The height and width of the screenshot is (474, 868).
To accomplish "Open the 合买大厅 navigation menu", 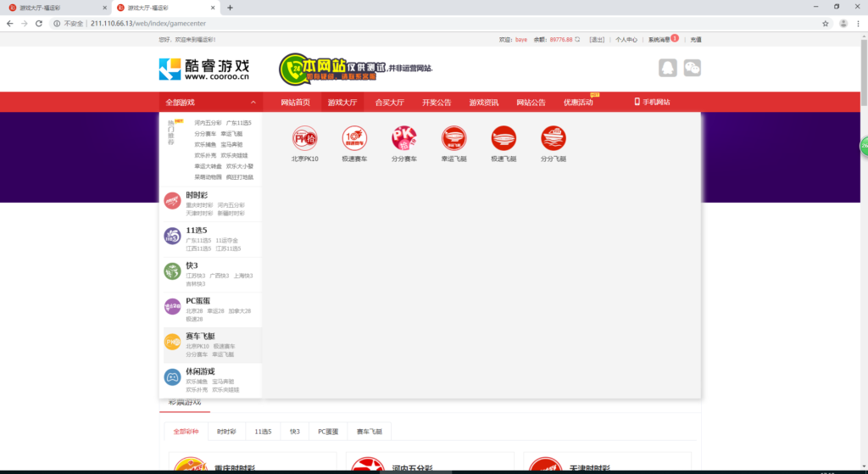I will 389,103.
